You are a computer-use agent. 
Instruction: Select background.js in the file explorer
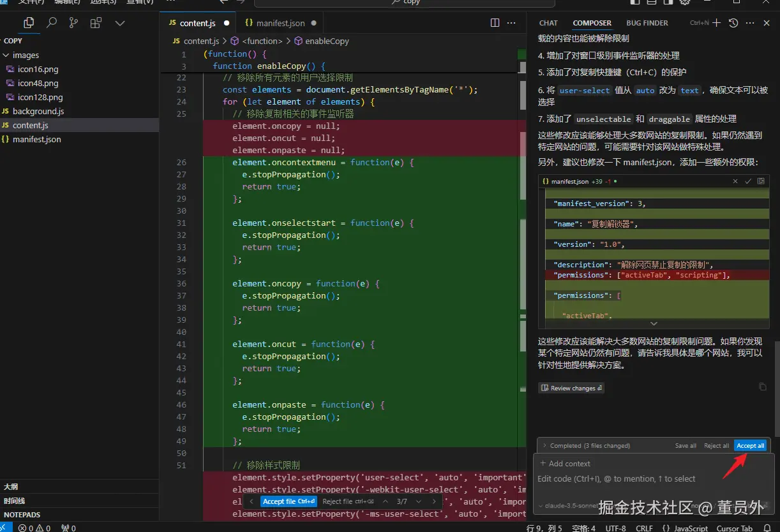click(x=38, y=112)
